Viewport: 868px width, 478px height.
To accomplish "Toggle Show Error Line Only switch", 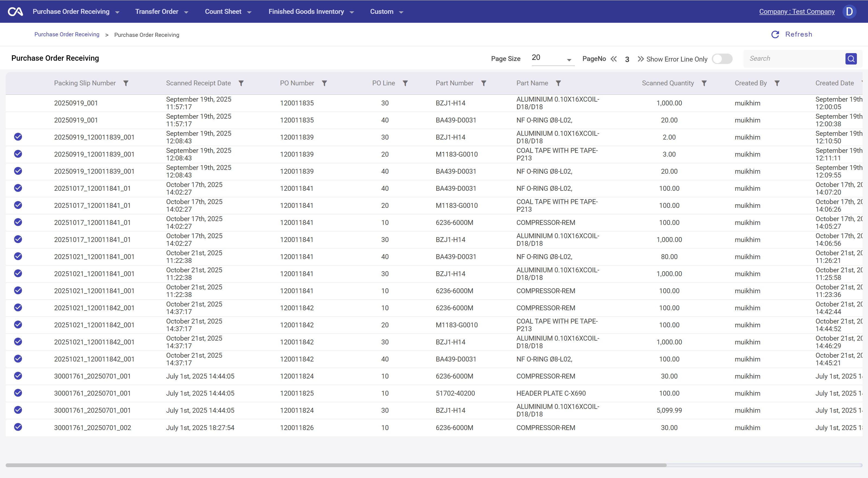I will (722, 59).
